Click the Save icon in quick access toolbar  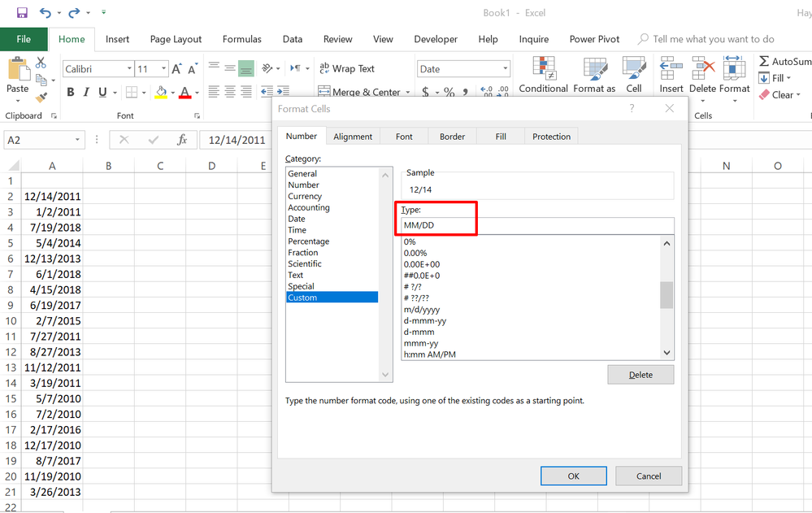(22, 12)
